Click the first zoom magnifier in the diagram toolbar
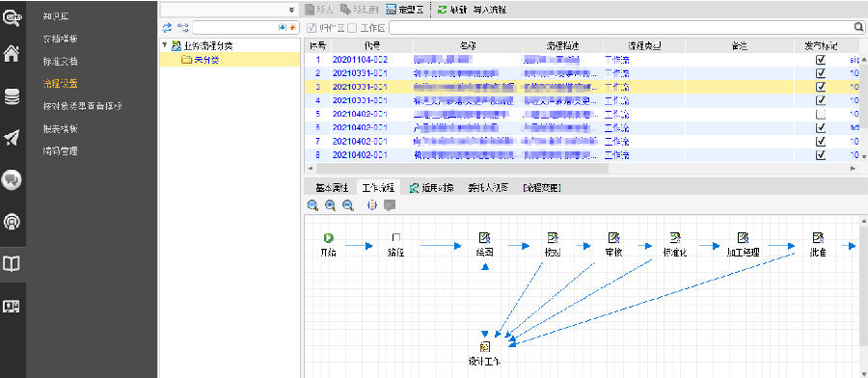The width and height of the screenshot is (868, 378). [312, 205]
